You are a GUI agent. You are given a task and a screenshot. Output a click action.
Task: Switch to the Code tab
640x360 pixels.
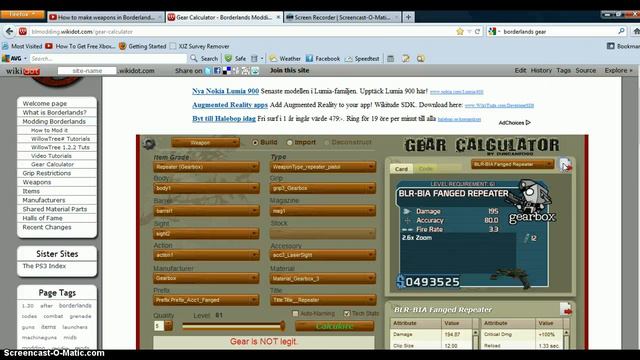426,169
